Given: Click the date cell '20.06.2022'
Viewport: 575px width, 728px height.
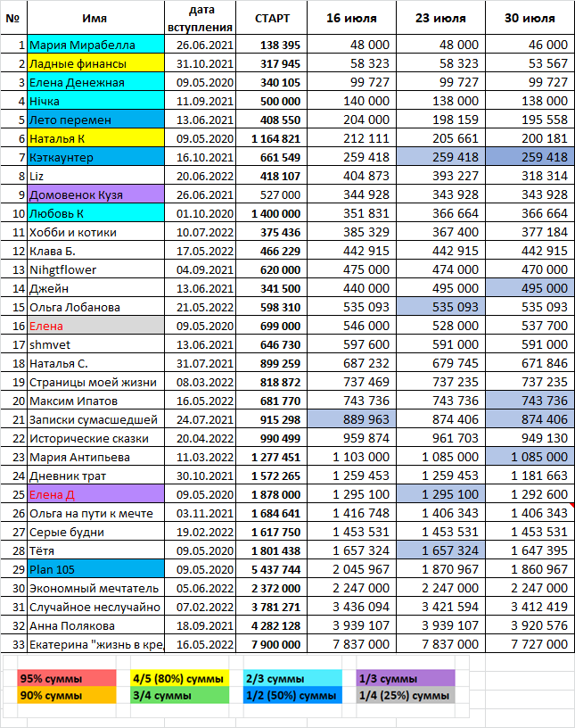Looking at the screenshot, I should click(x=200, y=176).
